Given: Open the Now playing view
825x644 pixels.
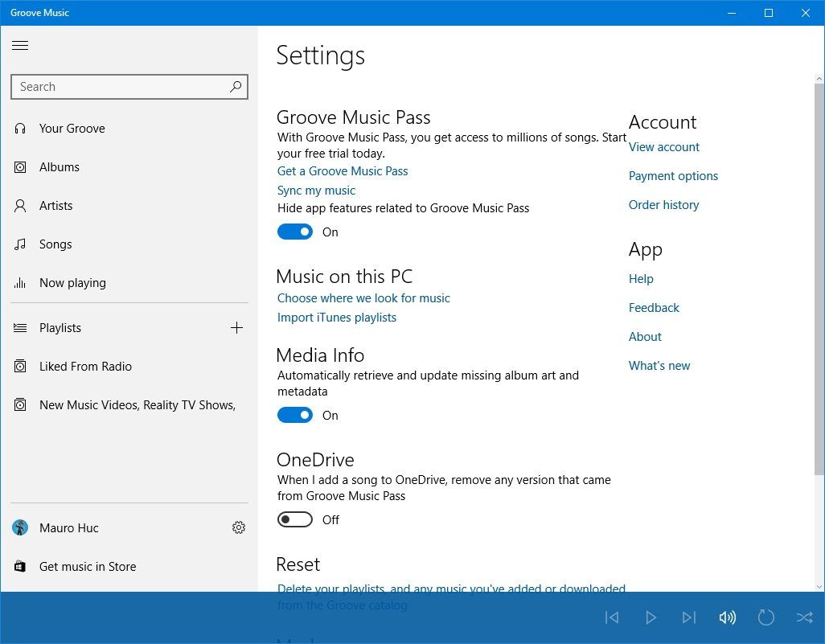Looking at the screenshot, I should [x=72, y=282].
